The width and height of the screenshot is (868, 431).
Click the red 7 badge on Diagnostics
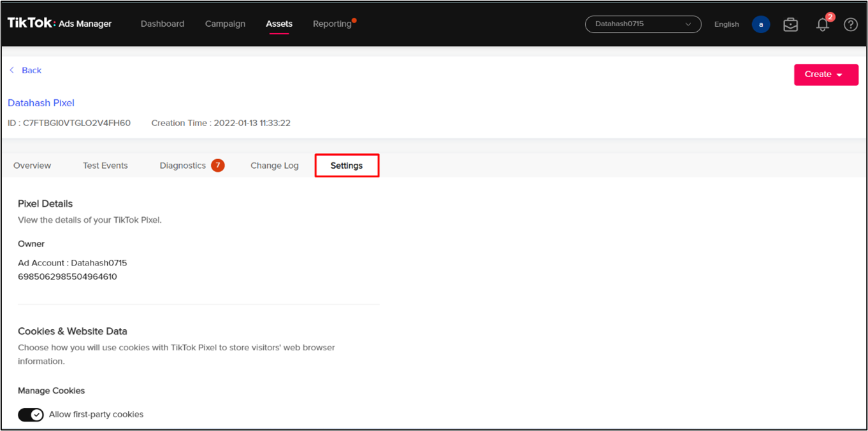pyautogui.click(x=217, y=166)
